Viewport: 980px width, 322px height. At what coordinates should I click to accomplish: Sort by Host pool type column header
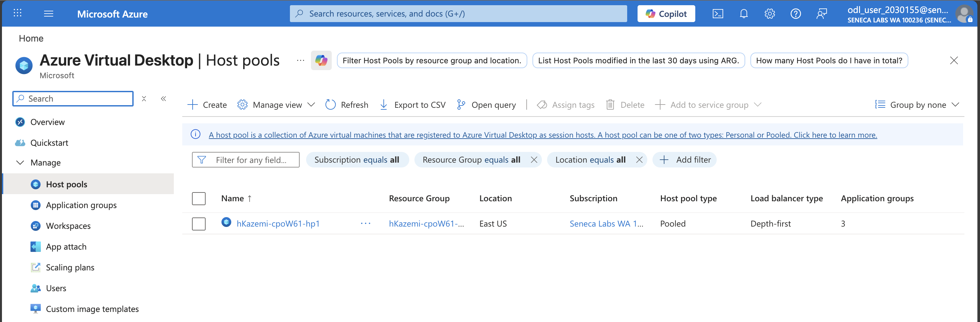point(688,198)
